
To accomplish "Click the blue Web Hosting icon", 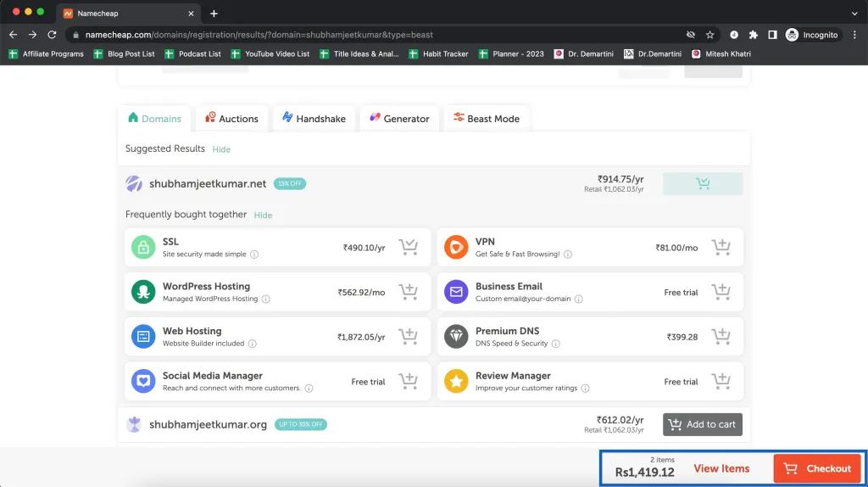I will point(143,336).
